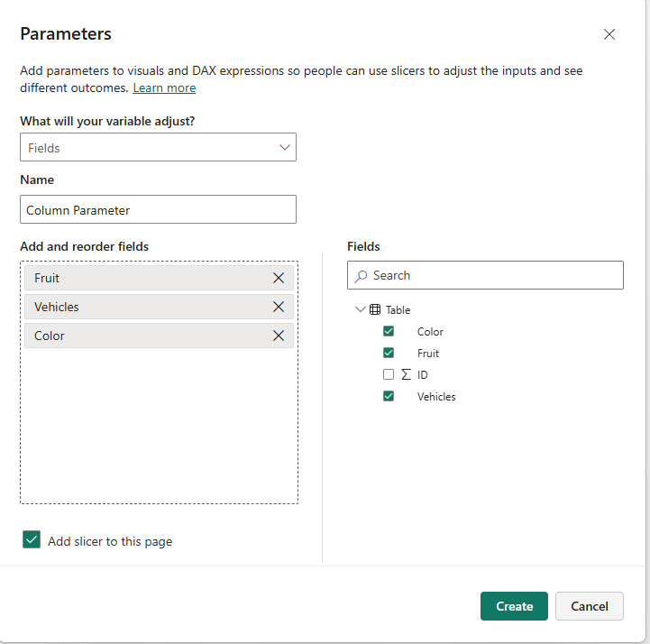
Task: Uncheck the Fruit field checkbox
Action: point(389,353)
